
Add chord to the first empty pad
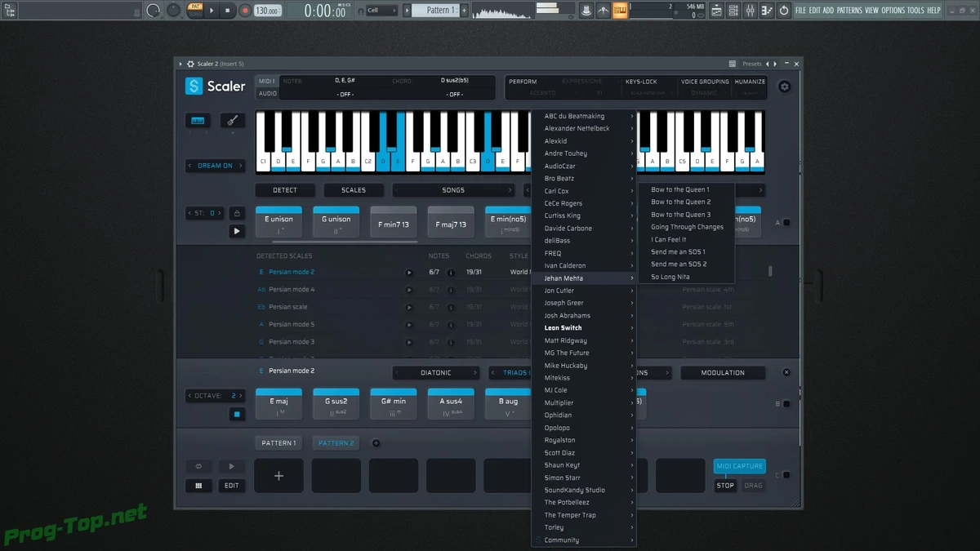coord(278,475)
